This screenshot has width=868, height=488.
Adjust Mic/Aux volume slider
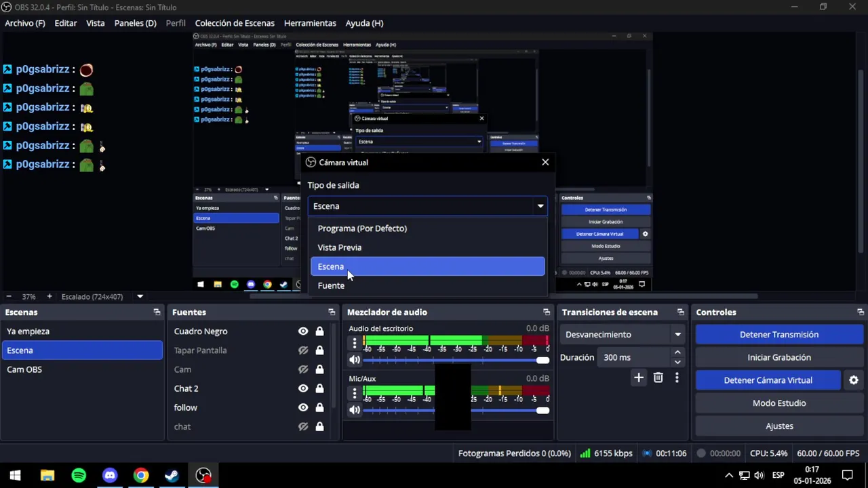(456, 410)
